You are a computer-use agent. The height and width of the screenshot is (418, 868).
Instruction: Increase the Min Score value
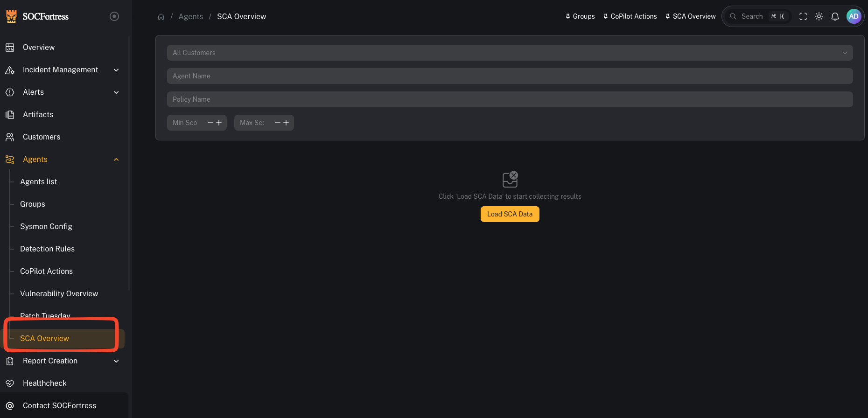(219, 123)
